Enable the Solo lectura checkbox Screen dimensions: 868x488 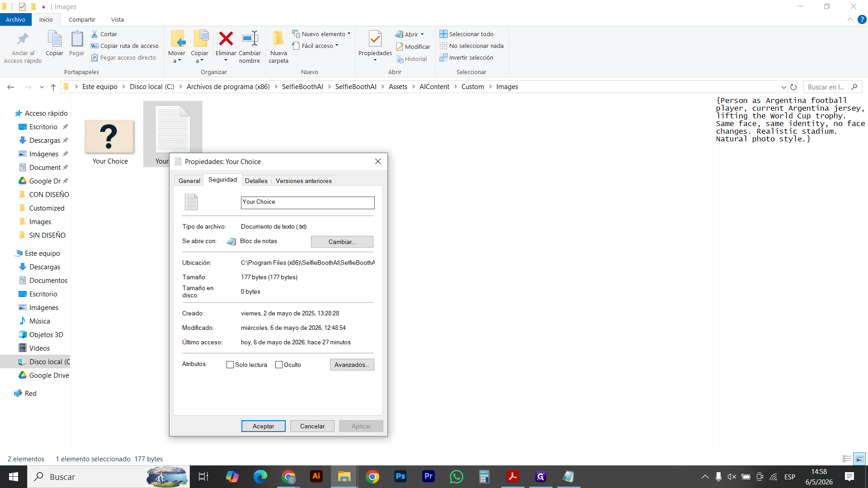coord(230,365)
